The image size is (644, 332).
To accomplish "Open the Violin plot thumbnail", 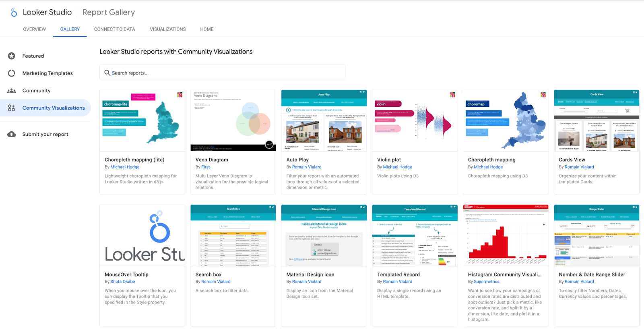I will point(415,121).
